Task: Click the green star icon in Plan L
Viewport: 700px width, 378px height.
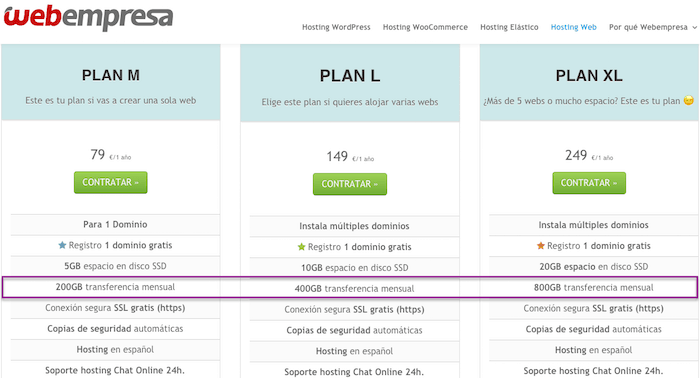Action: tap(301, 247)
